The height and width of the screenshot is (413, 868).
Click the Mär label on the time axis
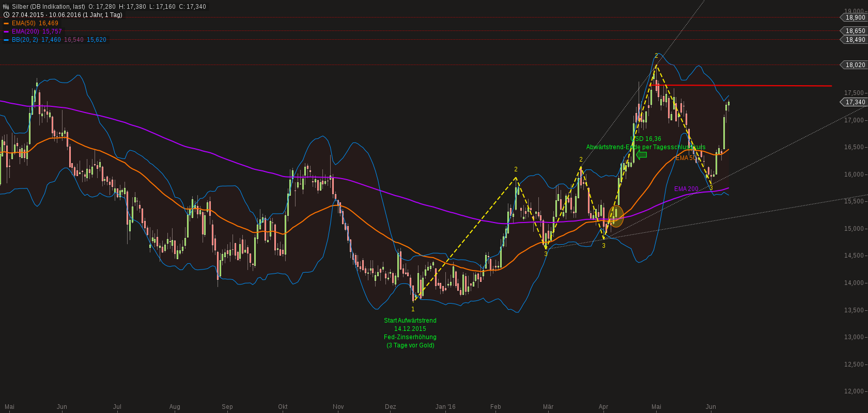(x=548, y=407)
